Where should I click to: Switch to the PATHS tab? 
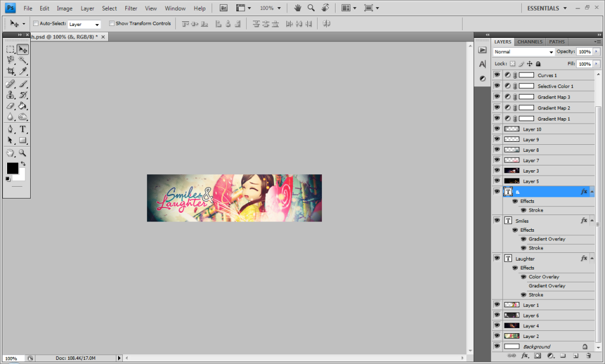[x=557, y=42]
